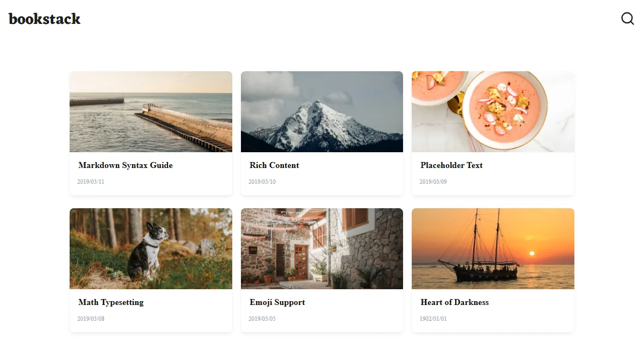Open the stone house street thumbnail

coord(322,248)
